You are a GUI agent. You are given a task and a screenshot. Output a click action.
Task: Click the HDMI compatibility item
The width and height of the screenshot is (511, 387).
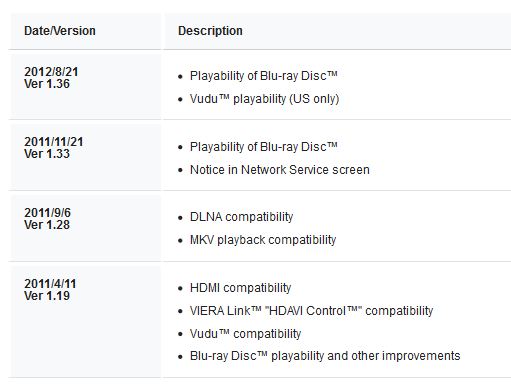pos(240,288)
